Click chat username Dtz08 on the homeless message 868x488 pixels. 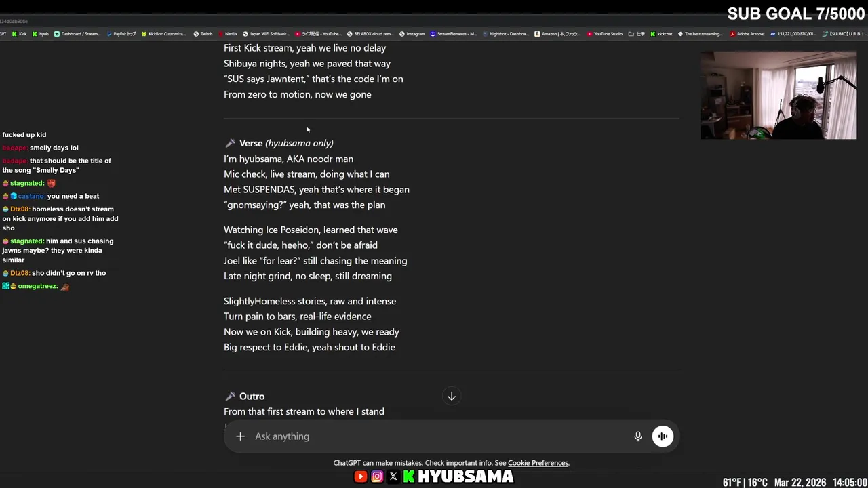tap(20, 209)
